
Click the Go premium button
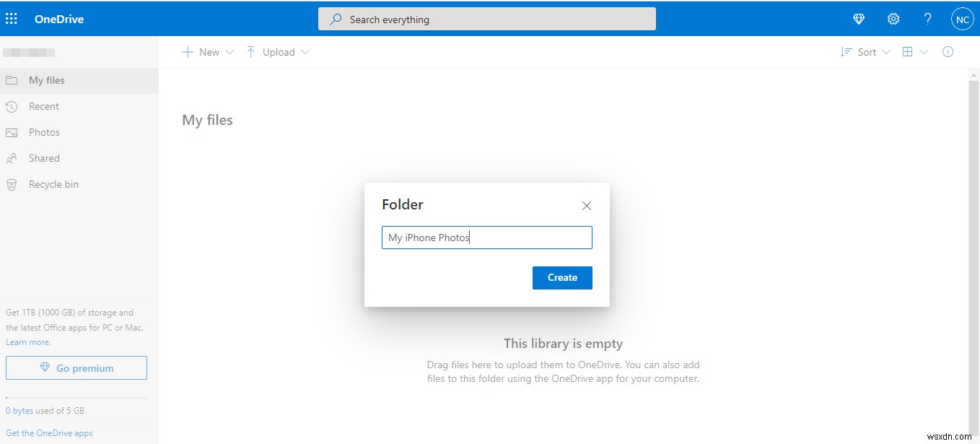(76, 367)
